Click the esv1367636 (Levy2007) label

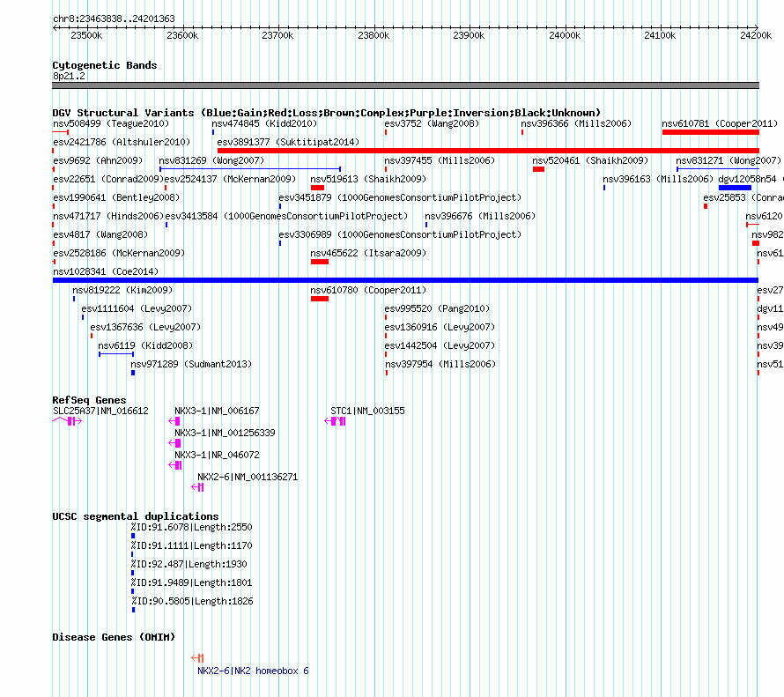[145, 327]
